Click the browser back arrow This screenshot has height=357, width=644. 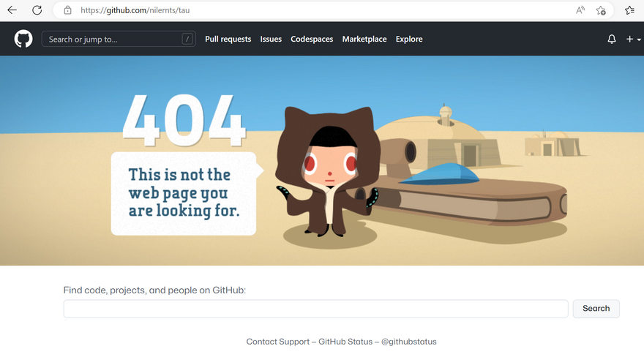12,10
